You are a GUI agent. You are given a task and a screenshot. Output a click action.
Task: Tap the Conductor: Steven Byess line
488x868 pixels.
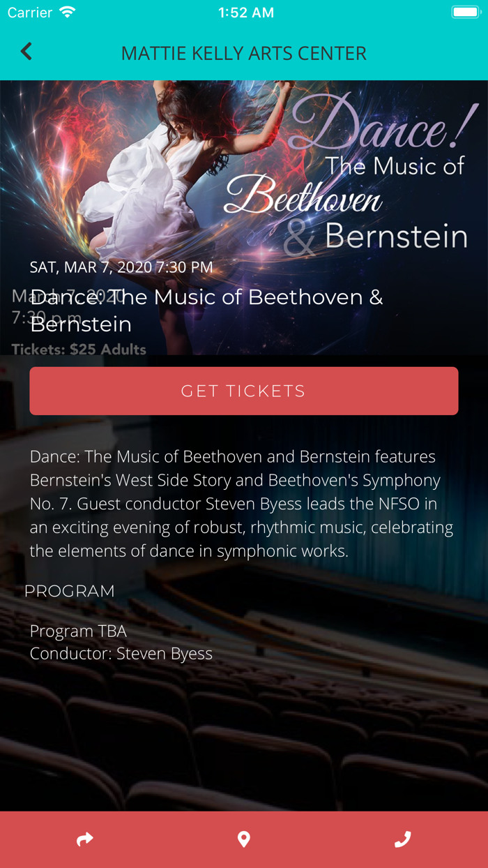(x=121, y=654)
